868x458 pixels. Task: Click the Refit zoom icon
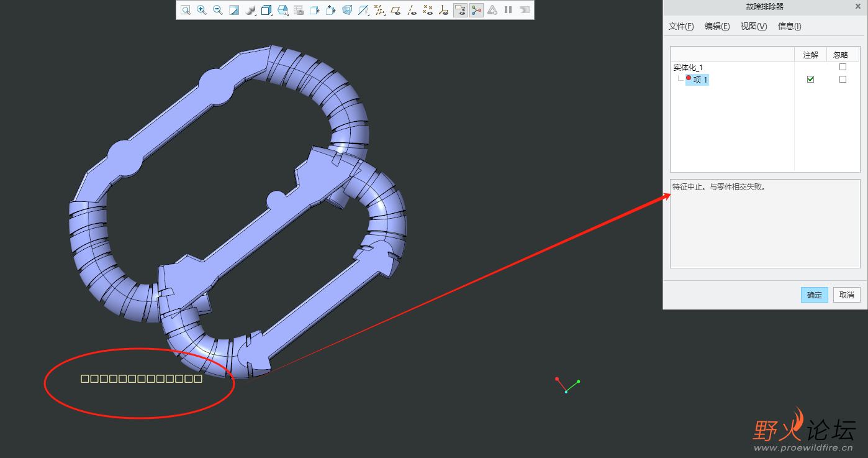pos(186,10)
